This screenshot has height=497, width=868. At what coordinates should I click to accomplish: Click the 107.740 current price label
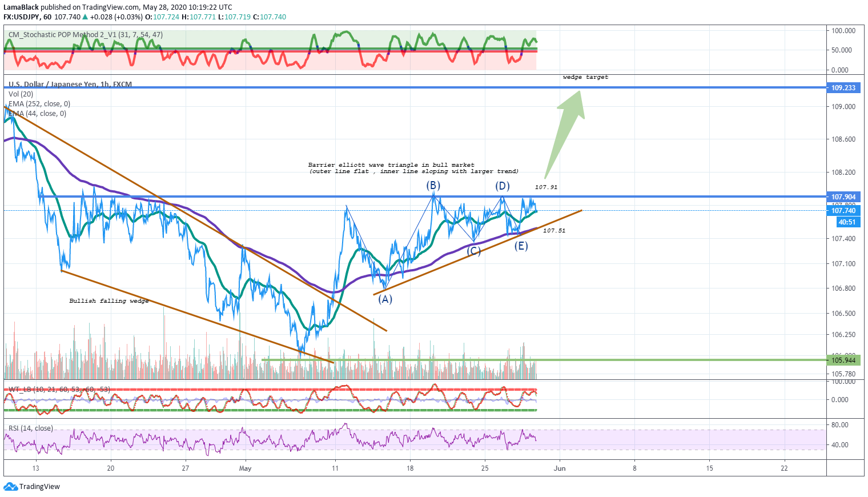click(843, 211)
